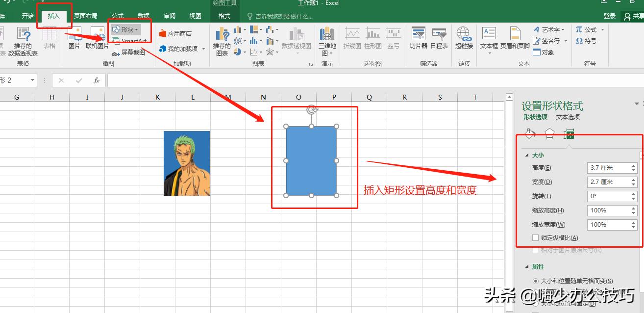Click the 超链接 hyperlink icon
The image size is (644, 313).
(x=464, y=38)
